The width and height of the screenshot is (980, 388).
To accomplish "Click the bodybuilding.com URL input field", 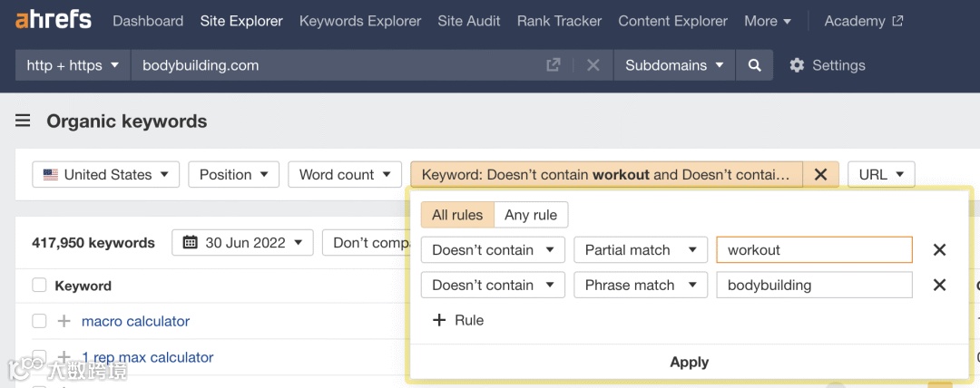I will 338,65.
